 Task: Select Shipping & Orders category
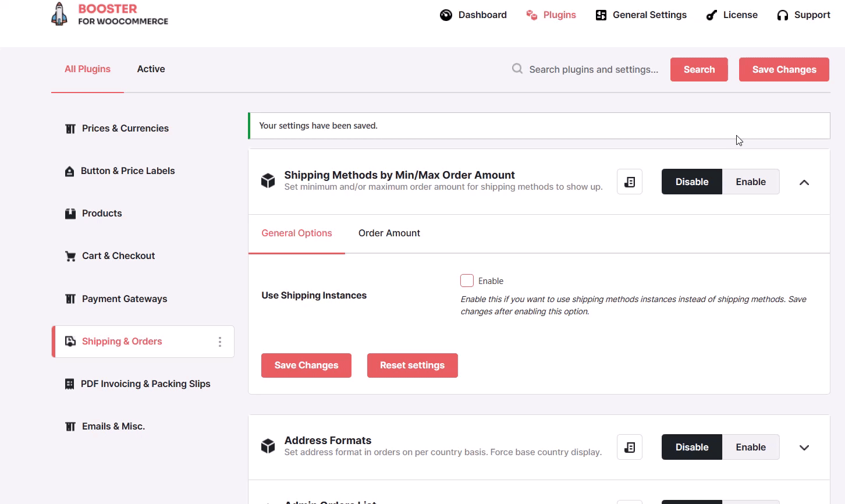click(x=143, y=342)
